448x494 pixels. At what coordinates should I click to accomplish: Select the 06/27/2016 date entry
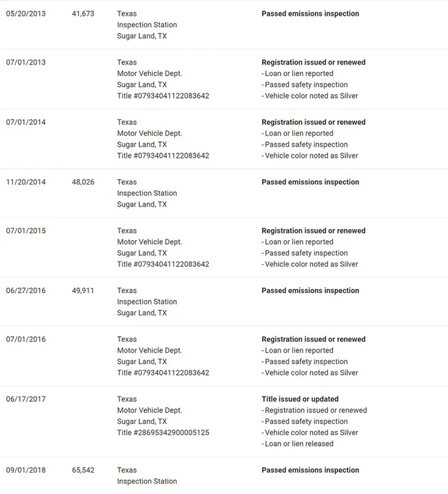tap(26, 290)
